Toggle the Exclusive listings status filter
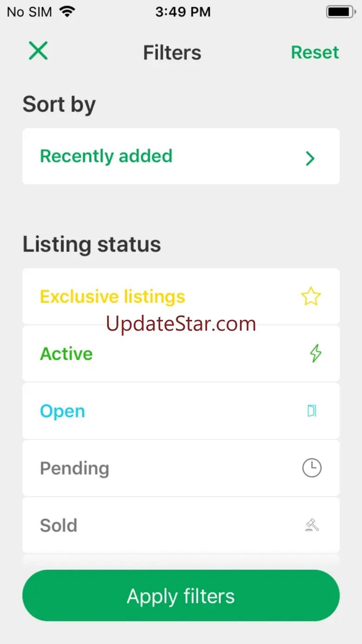The width and height of the screenshot is (362, 644). pyautogui.click(x=112, y=297)
